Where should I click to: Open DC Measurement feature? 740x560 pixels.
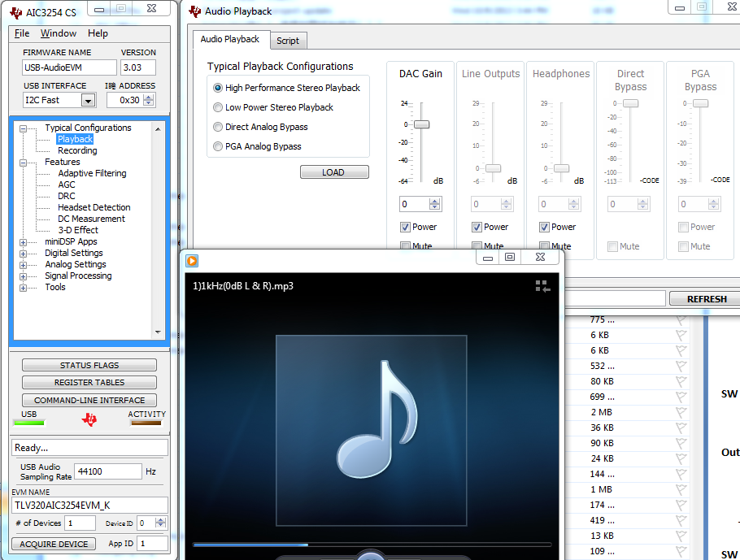(x=91, y=219)
